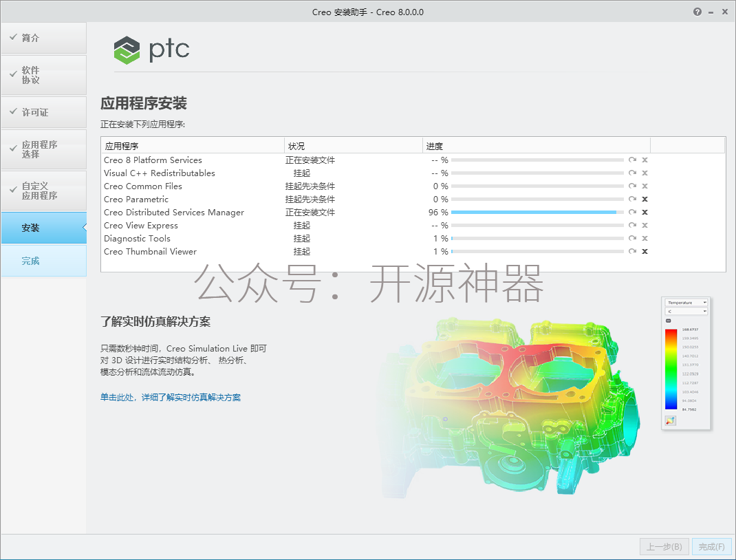
Task: Click Creo Parametric progress bar
Action: pos(537,199)
